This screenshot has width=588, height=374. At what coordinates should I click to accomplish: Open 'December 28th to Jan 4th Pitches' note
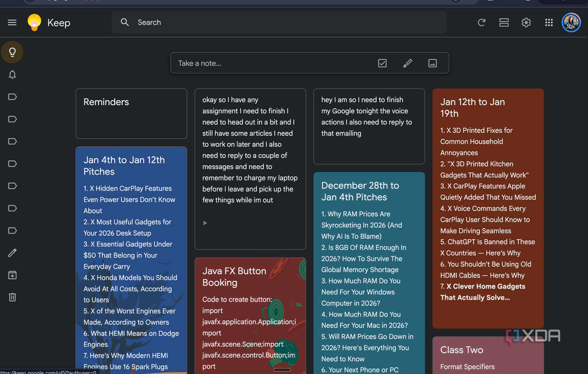[x=369, y=273]
